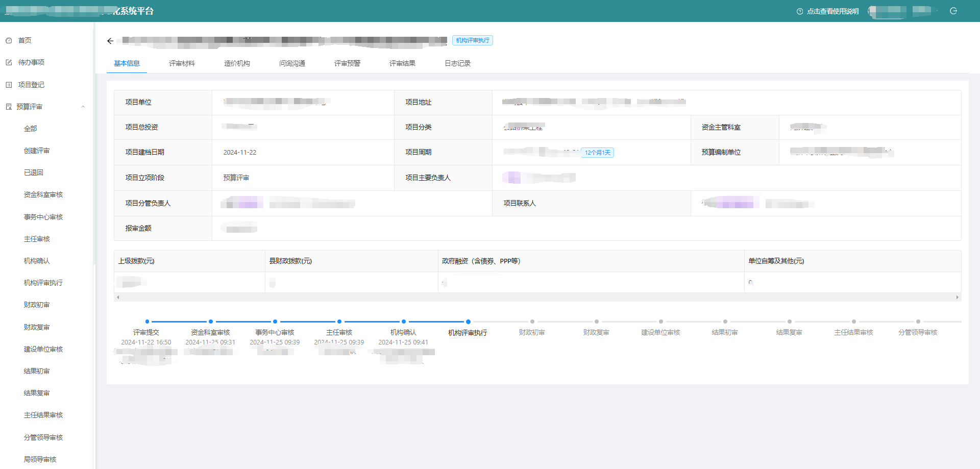Screen dimensions: 980x469
Task: Select 结果复审 in sidebar
Action: pyautogui.click(x=37, y=393)
